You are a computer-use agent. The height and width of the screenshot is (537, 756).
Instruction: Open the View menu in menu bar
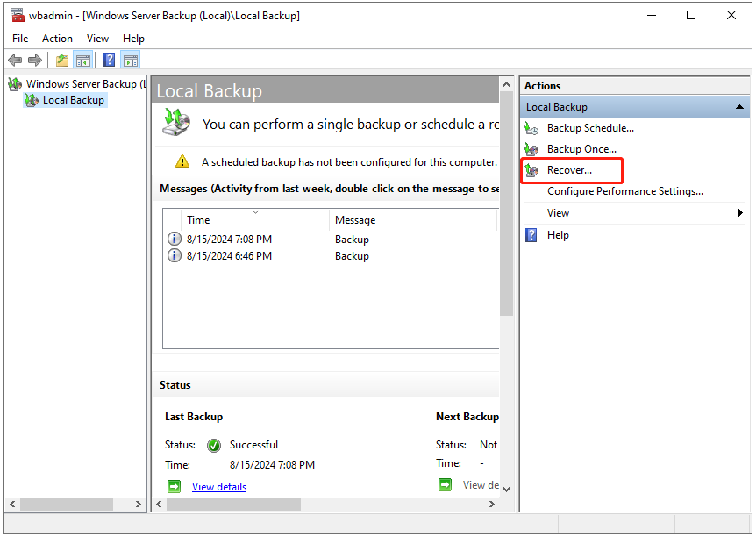click(x=97, y=39)
